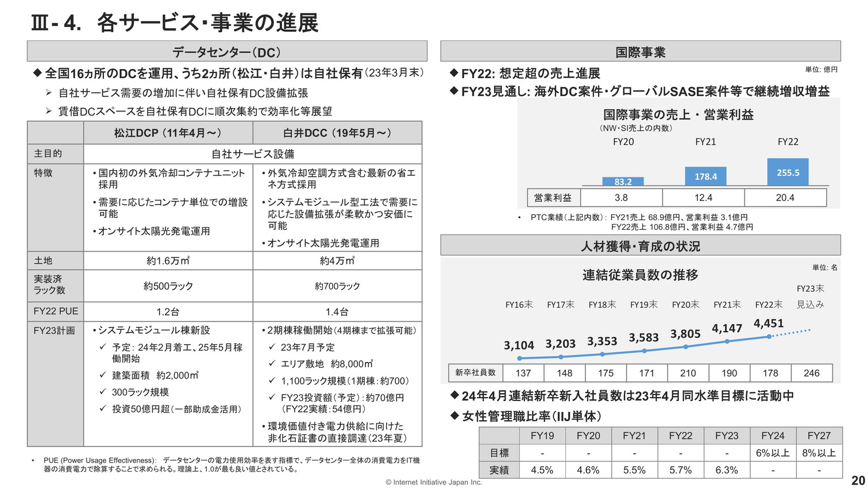Select the 255.5 bar for FY22
The image size is (868, 489).
788,172
